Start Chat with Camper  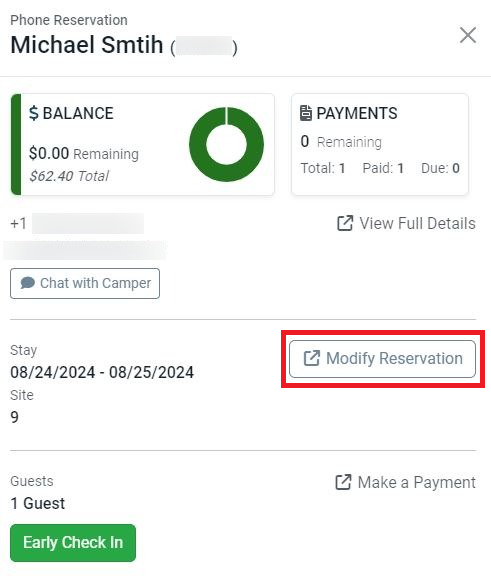click(x=85, y=283)
